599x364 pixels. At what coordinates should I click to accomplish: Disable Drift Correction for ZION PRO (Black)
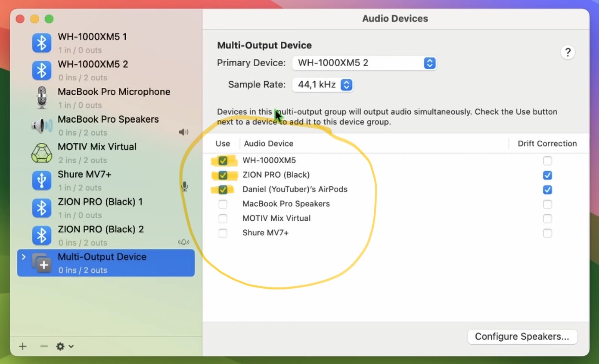point(547,175)
